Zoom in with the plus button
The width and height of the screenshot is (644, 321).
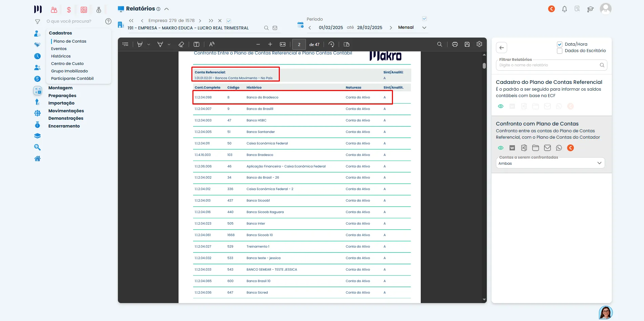click(x=270, y=44)
